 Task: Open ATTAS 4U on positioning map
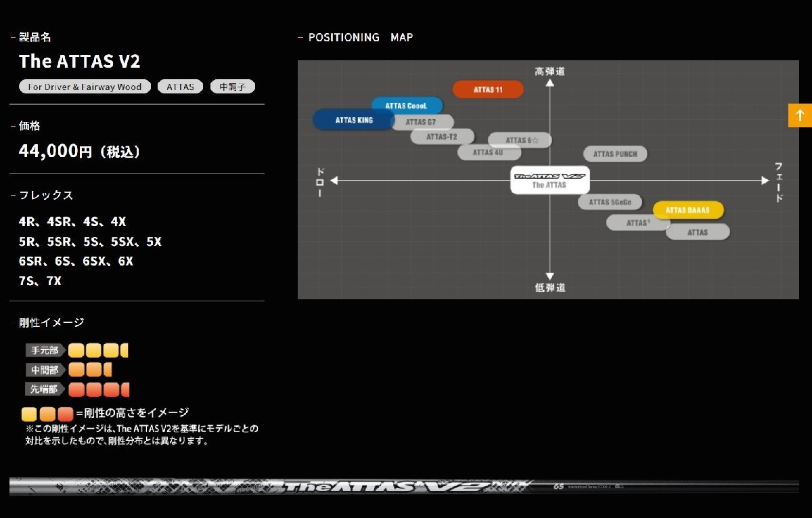tap(489, 152)
